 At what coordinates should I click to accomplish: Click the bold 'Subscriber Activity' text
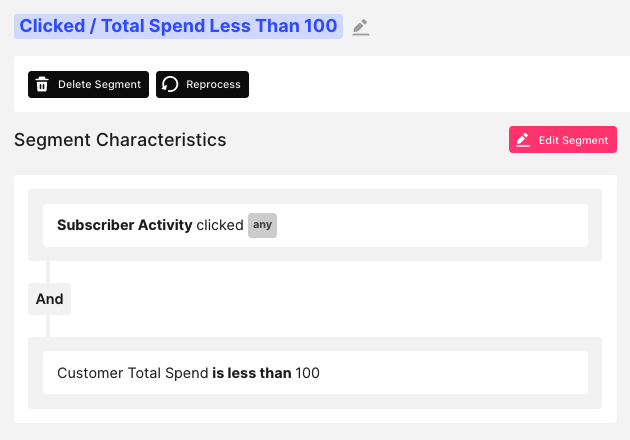coord(124,225)
